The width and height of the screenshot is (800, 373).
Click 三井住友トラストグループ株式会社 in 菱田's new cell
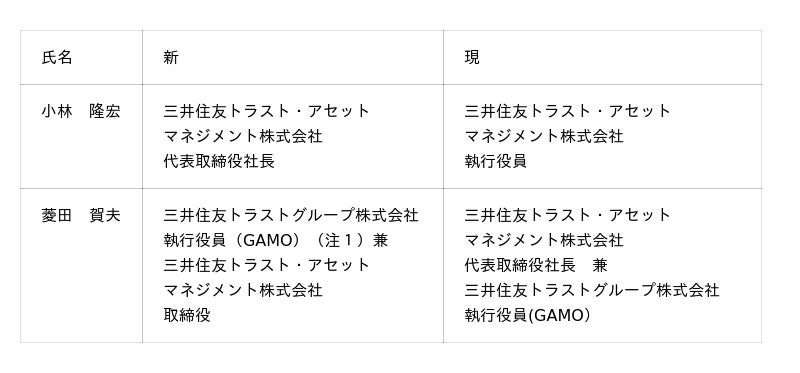click(291, 215)
